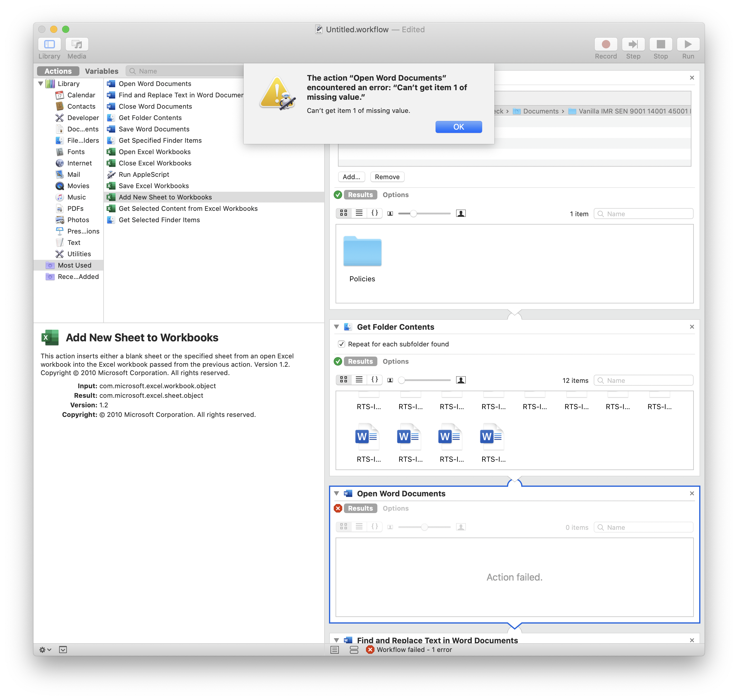Screen dimensions: 738x700
Task: Click the Stop workflow button
Action: (660, 44)
